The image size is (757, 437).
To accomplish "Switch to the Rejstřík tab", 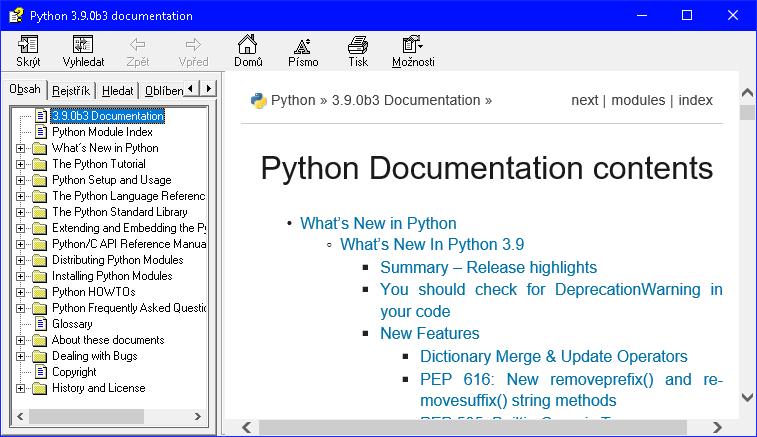I will pos(71,91).
